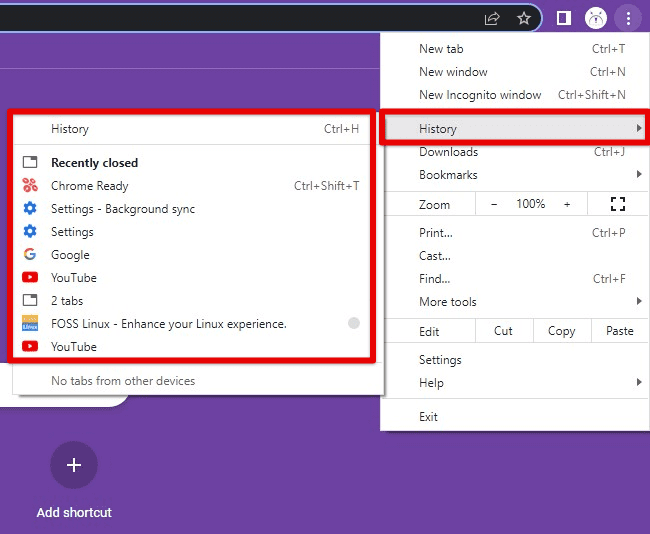Increase zoom with the plus button

tap(567, 204)
